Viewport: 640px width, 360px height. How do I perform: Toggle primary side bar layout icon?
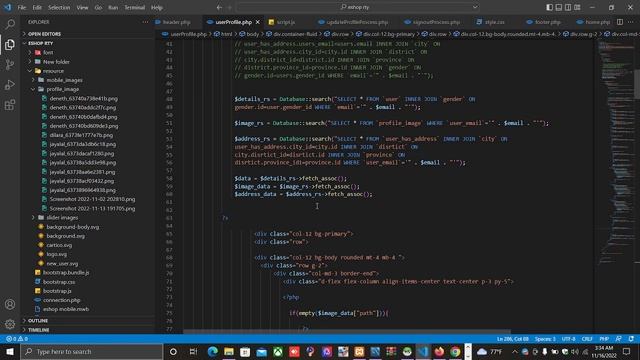point(549,7)
